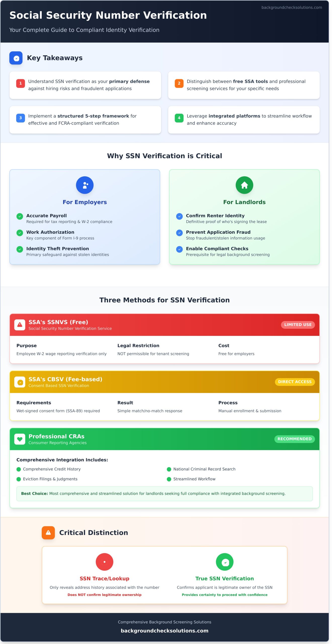This screenshot has width=332, height=644.
Task: Click the green number 4 badge
Action: pos(179,118)
